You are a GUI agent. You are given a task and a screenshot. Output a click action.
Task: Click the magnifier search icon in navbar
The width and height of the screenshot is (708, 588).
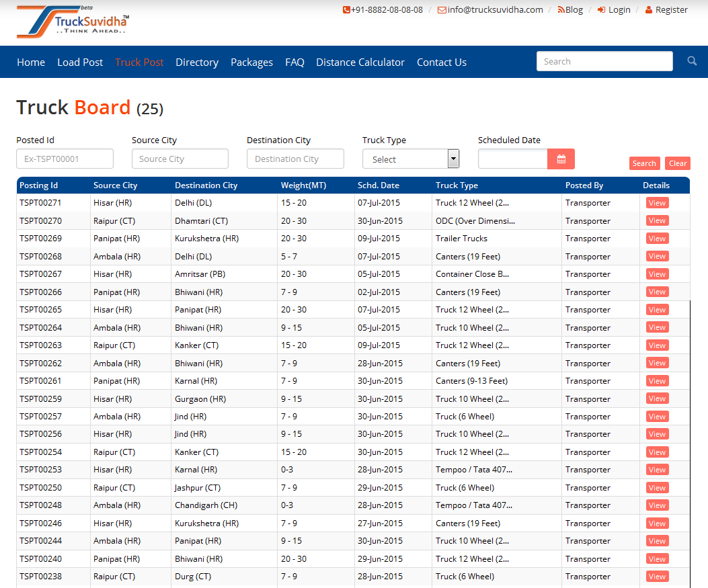[692, 61]
